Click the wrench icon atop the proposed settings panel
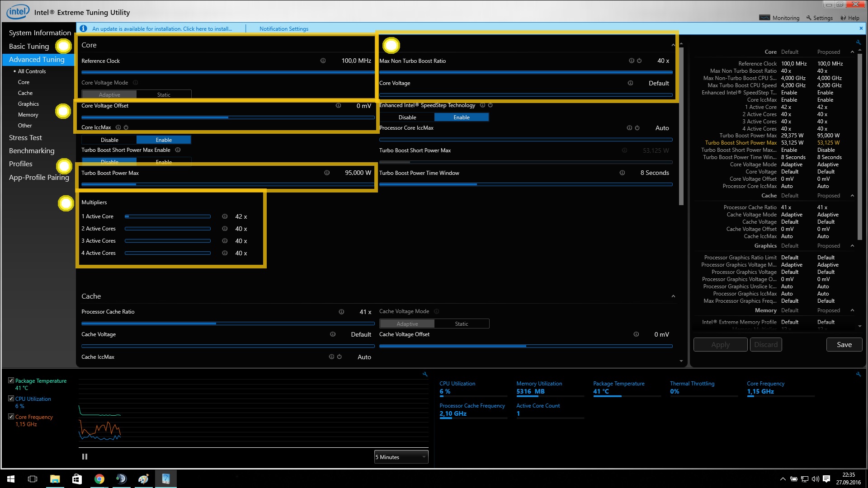Image resolution: width=868 pixels, height=488 pixels. (858, 42)
